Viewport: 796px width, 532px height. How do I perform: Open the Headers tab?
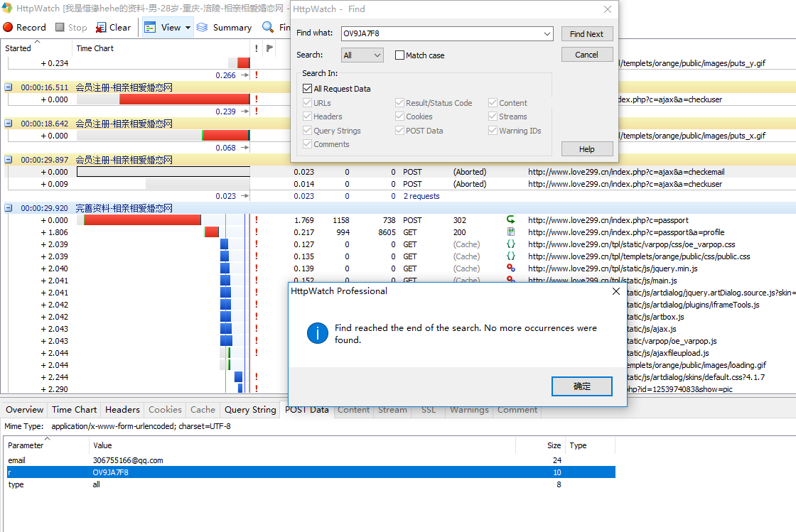click(x=122, y=410)
